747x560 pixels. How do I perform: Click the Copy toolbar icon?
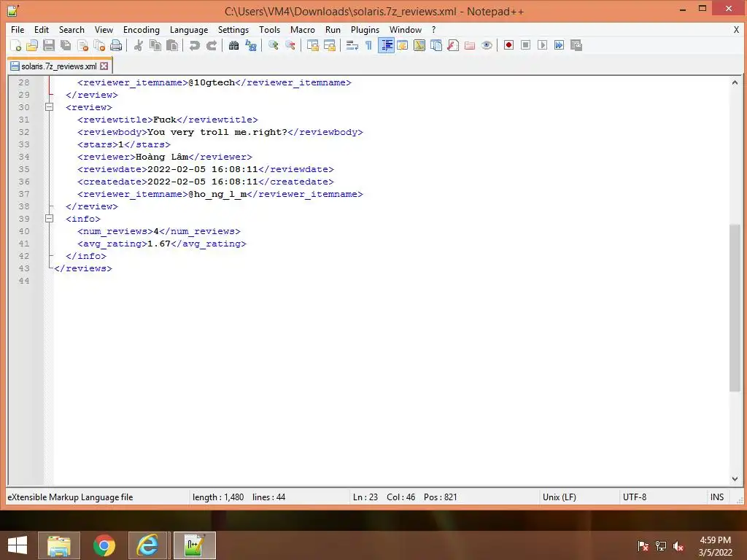tap(155, 45)
